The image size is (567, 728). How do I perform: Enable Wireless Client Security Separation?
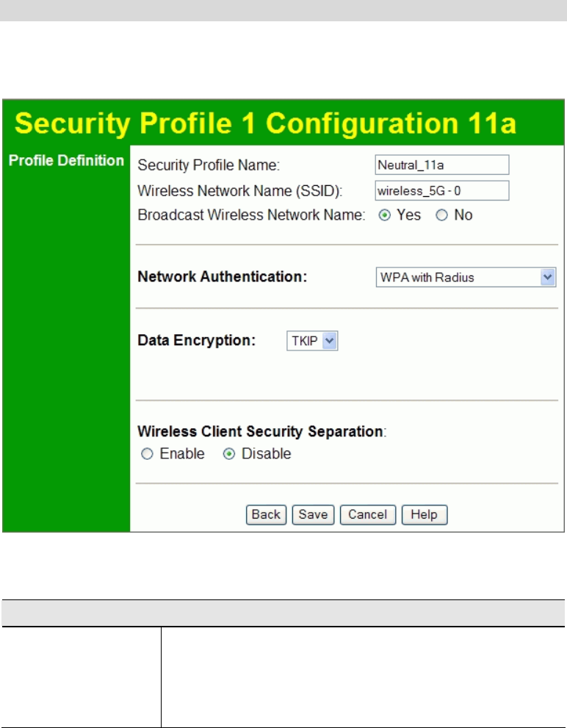147,454
